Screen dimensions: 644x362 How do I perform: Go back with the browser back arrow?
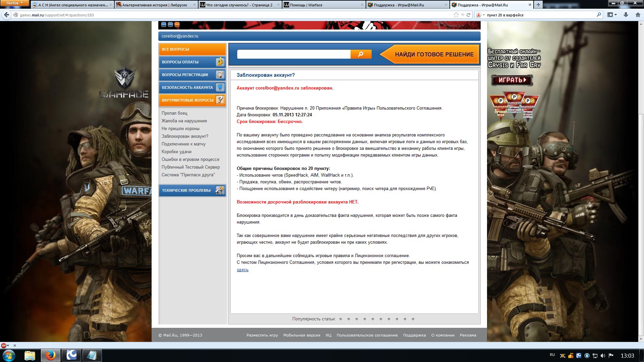point(6,15)
